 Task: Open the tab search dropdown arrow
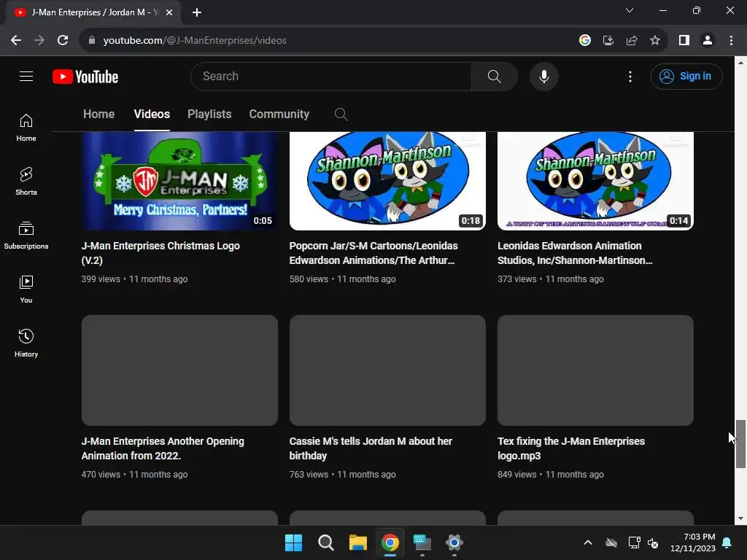point(630,10)
